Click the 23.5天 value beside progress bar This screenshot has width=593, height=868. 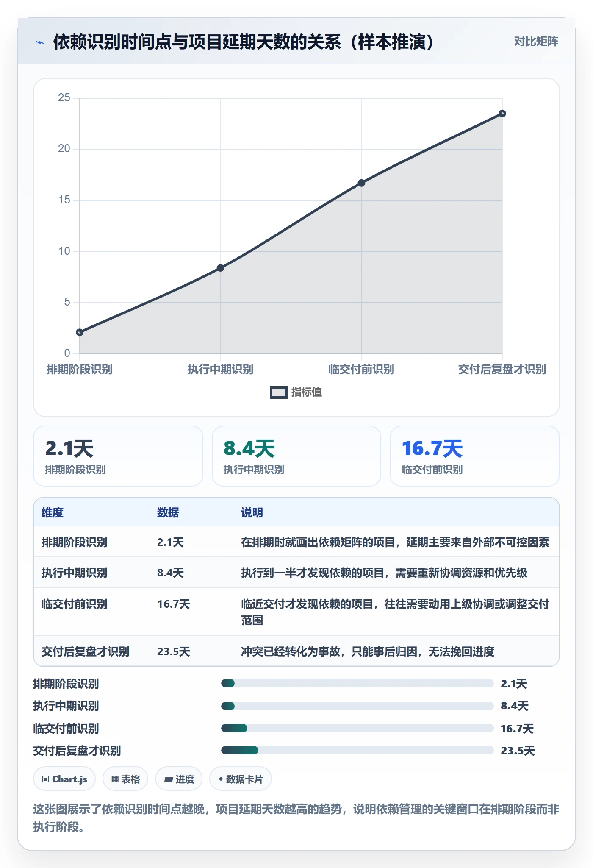(518, 751)
